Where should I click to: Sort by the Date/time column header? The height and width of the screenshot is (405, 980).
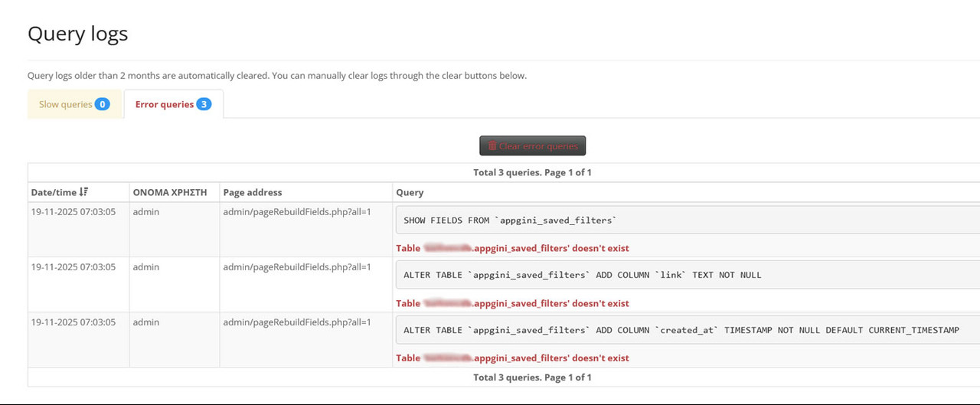[60, 192]
